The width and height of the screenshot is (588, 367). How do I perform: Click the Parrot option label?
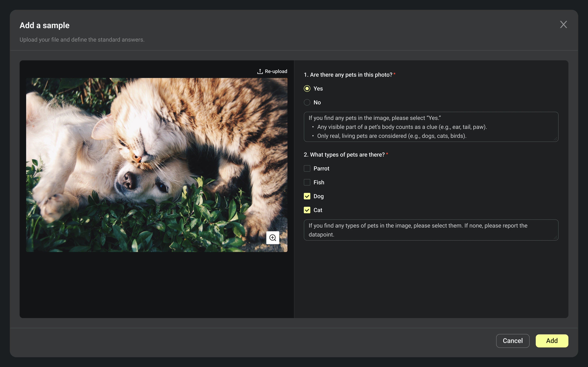tap(321, 168)
